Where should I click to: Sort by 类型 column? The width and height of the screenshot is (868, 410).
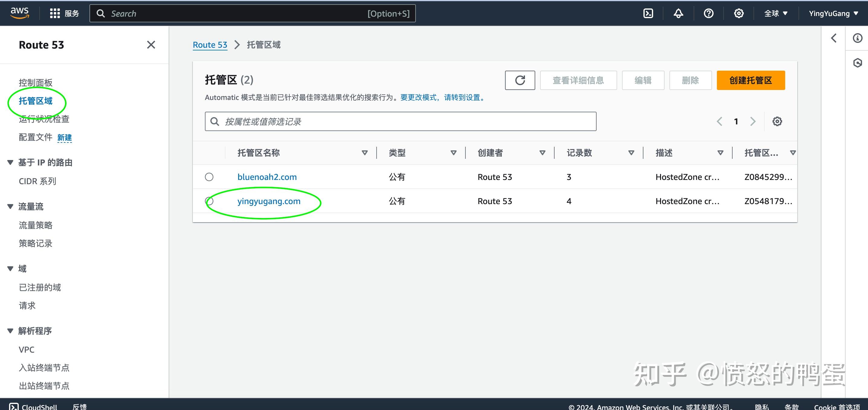pos(453,153)
